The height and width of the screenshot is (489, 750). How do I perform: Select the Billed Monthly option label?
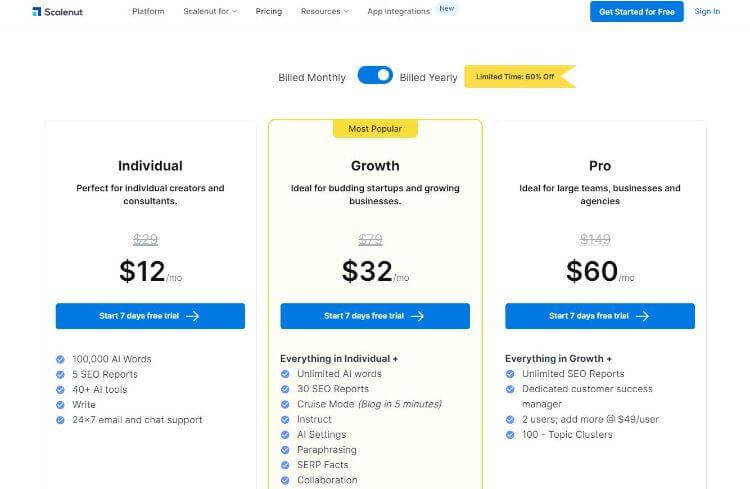pyautogui.click(x=312, y=77)
